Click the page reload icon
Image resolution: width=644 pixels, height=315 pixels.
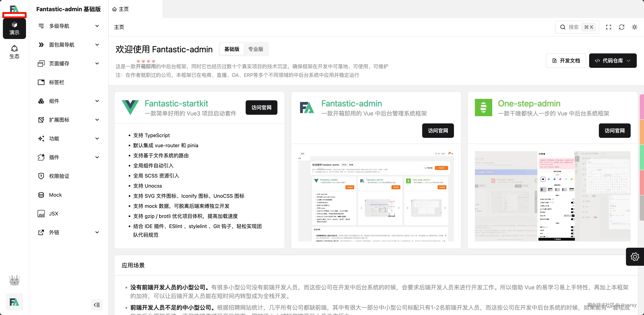tap(621, 27)
